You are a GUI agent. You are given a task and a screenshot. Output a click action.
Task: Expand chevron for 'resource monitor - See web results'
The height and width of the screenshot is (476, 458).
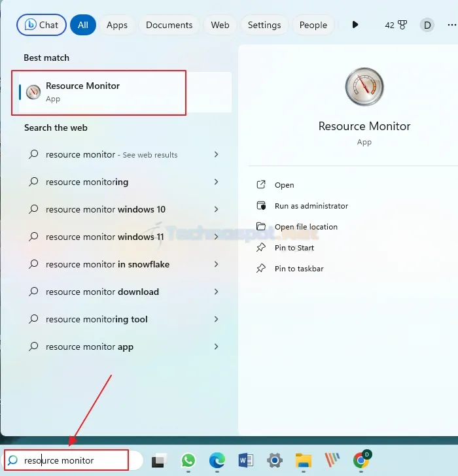(216, 154)
